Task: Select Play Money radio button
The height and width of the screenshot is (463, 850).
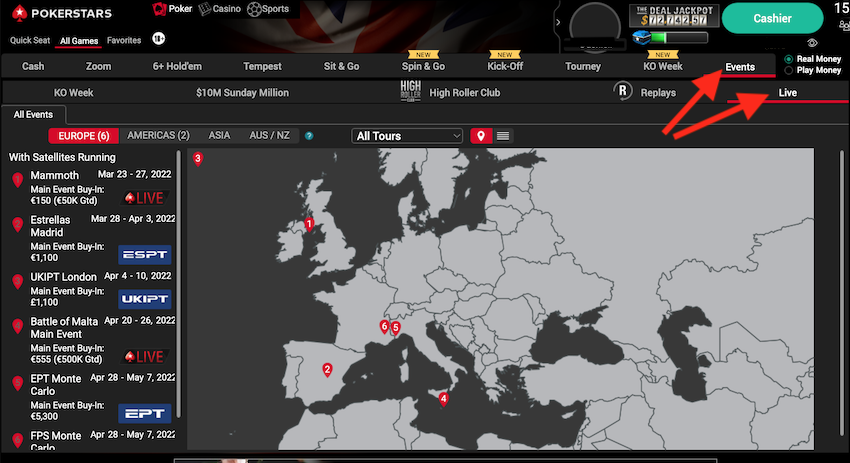Action: [x=789, y=70]
